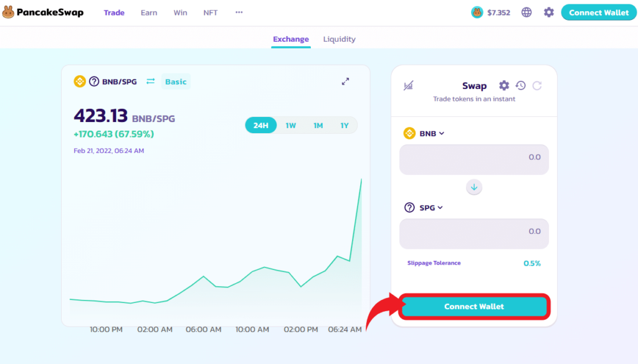
Task: Click the unknown SPG token icon in chart header
Action: (94, 82)
